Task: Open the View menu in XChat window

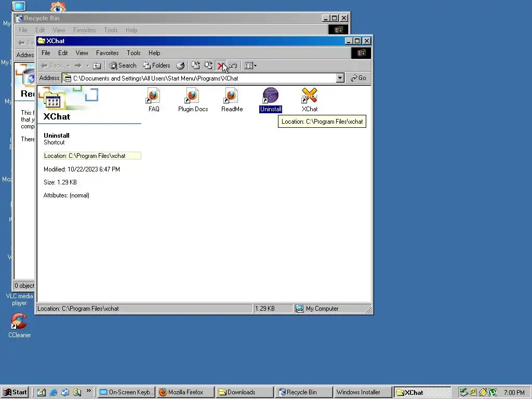Action: [82, 53]
